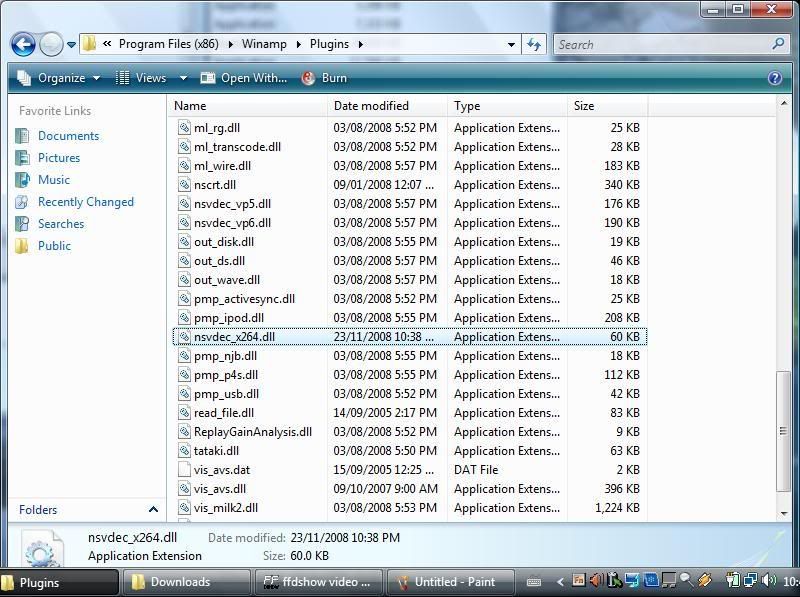This screenshot has height=597, width=800.
Task: Select pmp_ipod.dll file icon
Action: (x=184, y=318)
